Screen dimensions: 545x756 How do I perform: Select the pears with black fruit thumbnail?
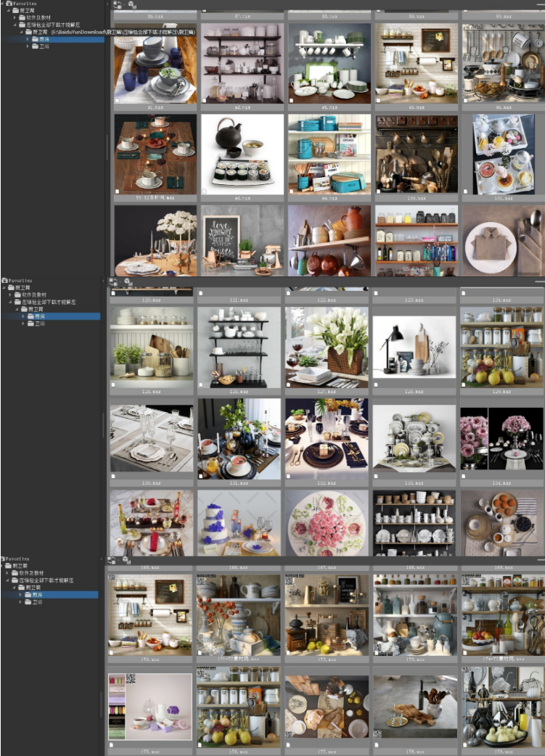coord(503,707)
